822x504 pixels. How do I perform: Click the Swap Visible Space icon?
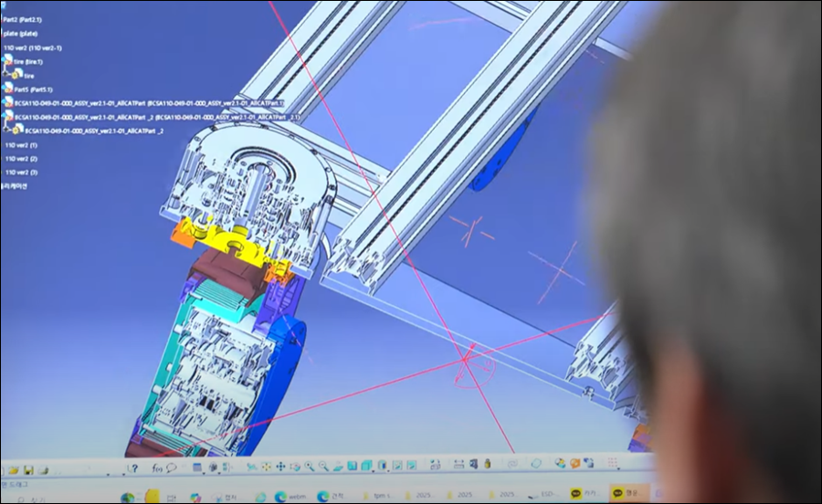pyautogui.click(x=412, y=466)
